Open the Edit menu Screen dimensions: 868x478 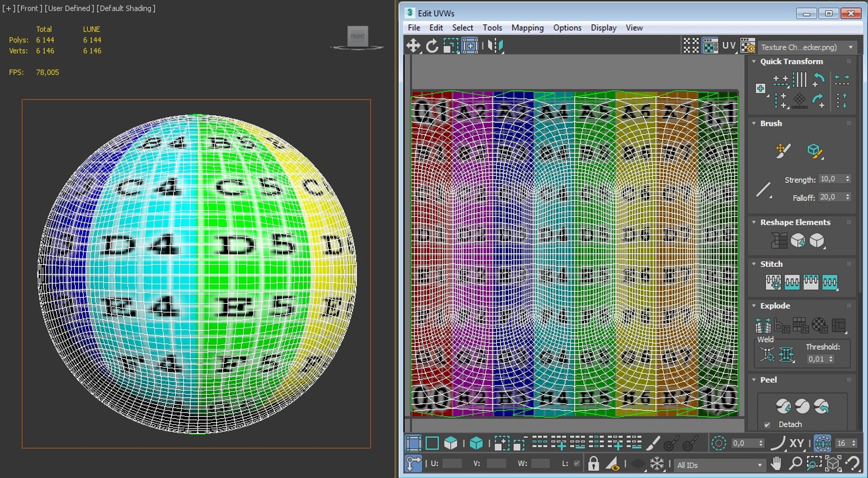coord(436,28)
